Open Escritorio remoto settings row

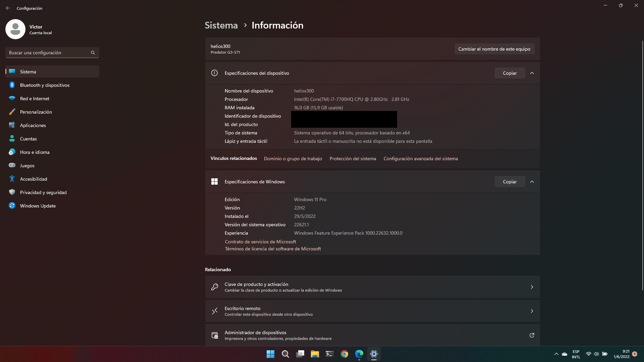pos(372,311)
